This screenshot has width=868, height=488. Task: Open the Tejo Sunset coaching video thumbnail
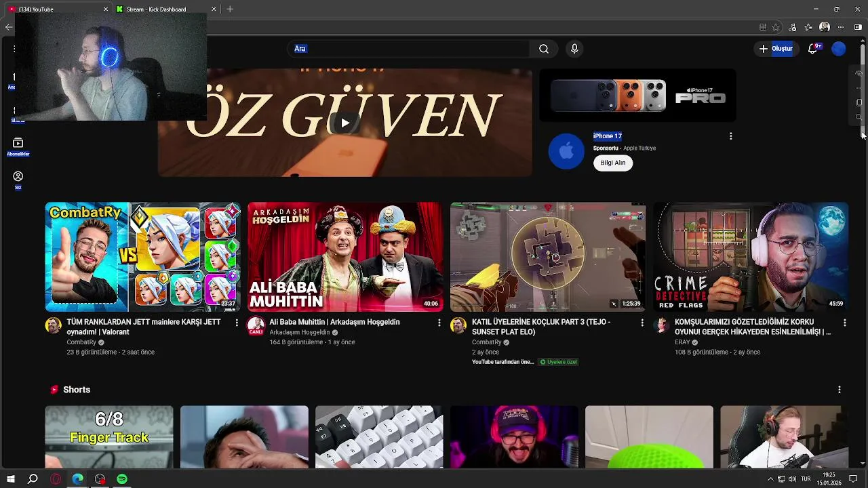pos(548,257)
